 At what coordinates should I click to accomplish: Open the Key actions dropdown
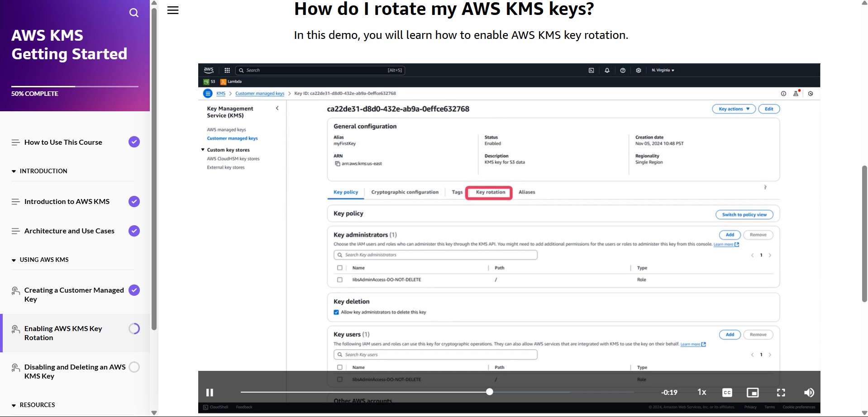click(734, 109)
